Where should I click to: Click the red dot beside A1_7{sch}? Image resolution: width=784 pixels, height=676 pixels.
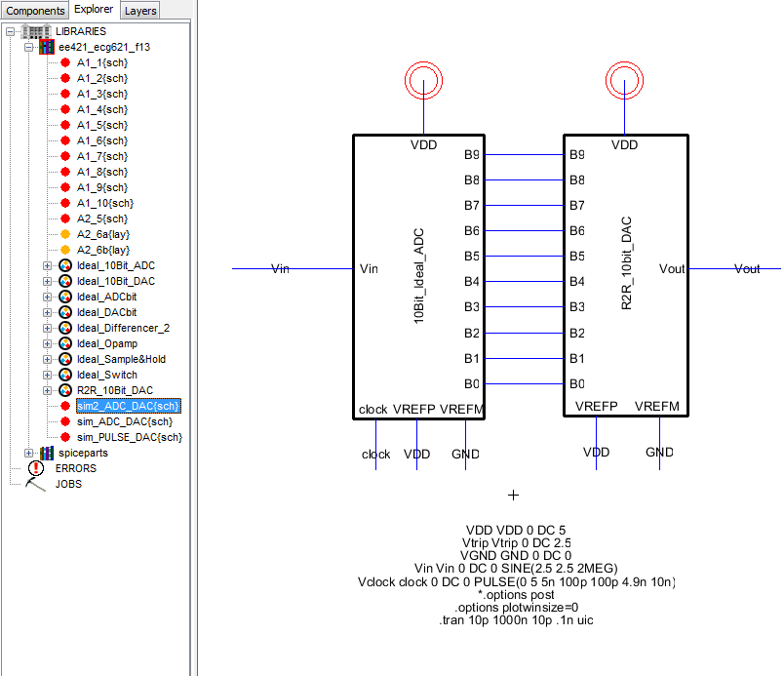pyautogui.click(x=65, y=156)
